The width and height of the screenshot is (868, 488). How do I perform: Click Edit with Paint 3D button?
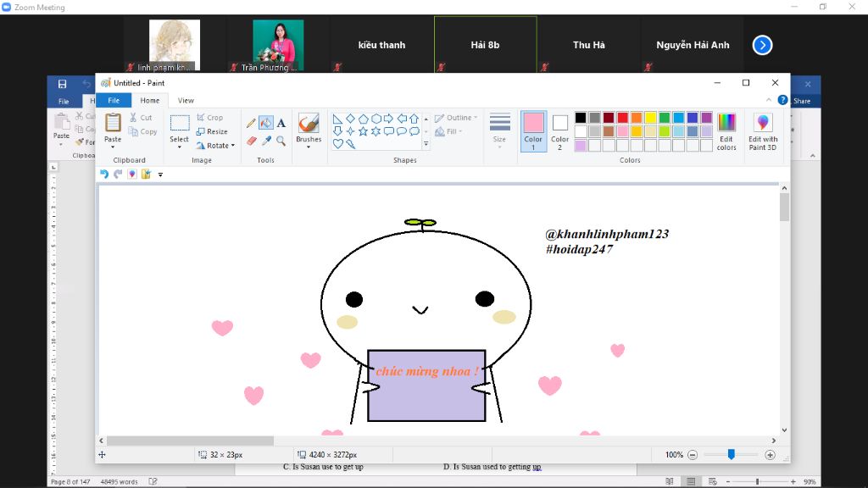click(763, 131)
